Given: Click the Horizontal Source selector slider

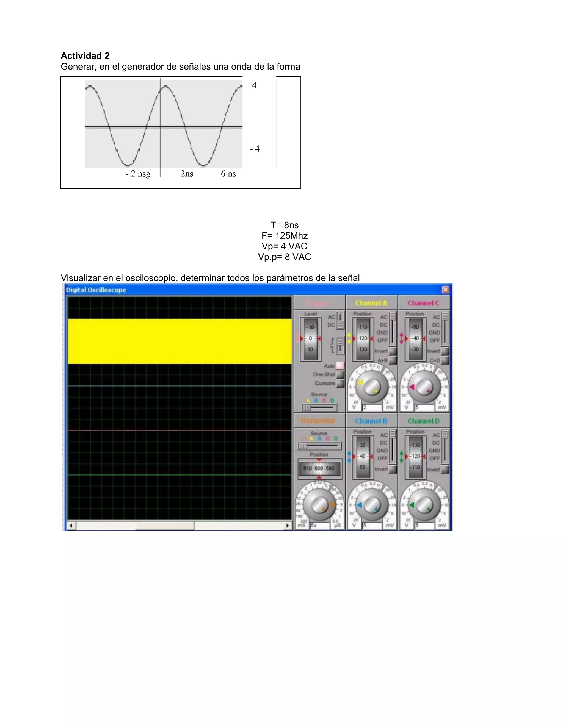Looking at the screenshot, I should point(319,446).
